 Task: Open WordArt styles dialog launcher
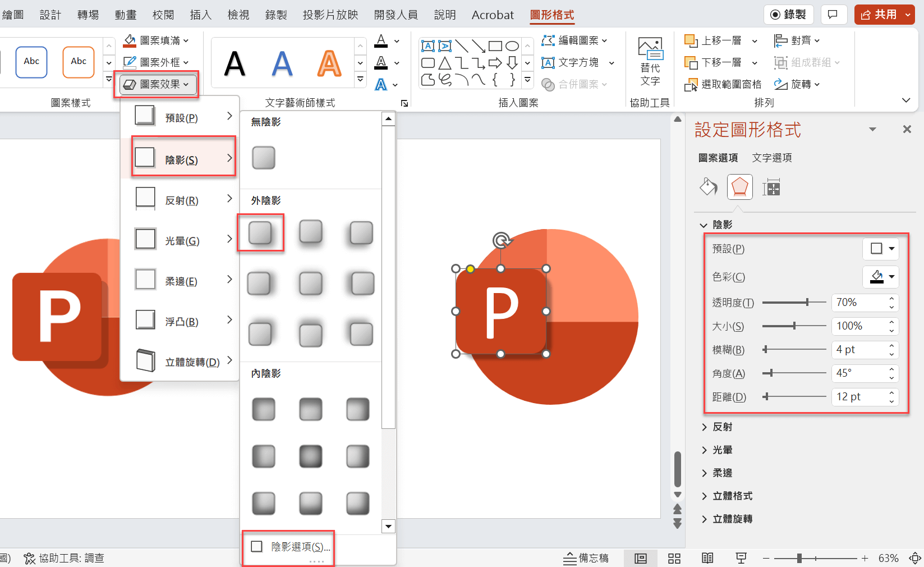tap(404, 103)
